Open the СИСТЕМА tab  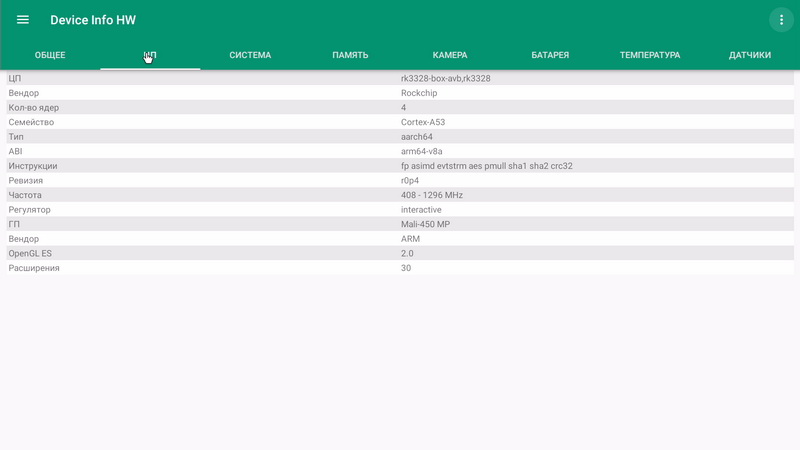pyautogui.click(x=250, y=55)
